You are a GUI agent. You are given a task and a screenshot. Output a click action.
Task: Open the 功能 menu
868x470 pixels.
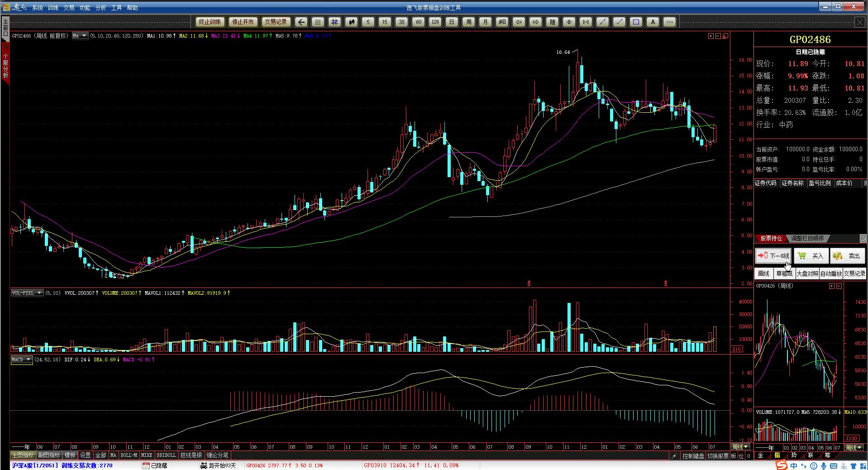tap(85, 8)
